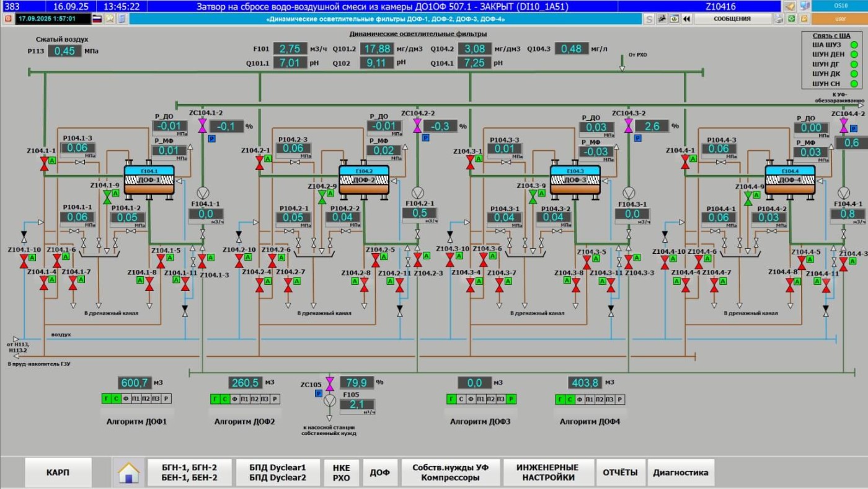This screenshot has width=868, height=489.
Task: Switch to the ДОФ navigation tab
Action: (x=379, y=473)
